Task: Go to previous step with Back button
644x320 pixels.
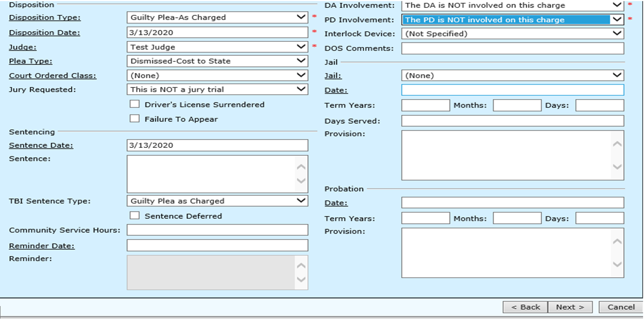Action: click(526, 307)
